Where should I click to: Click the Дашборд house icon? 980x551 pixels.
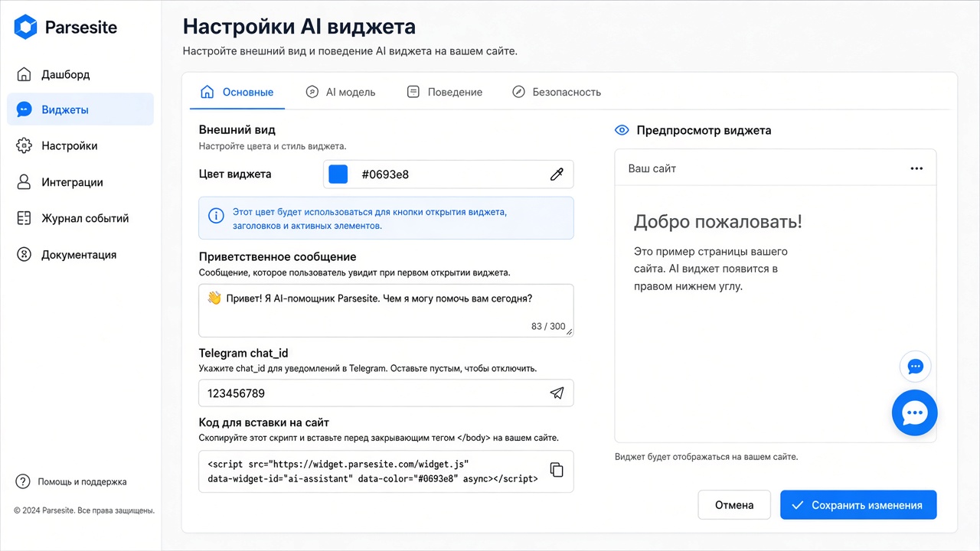click(24, 74)
